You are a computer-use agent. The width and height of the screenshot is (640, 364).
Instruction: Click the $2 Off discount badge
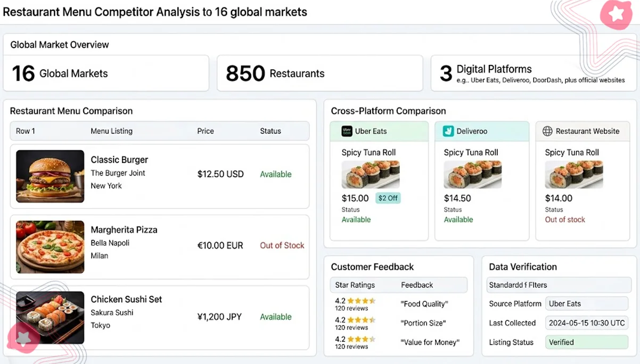click(388, 198)
